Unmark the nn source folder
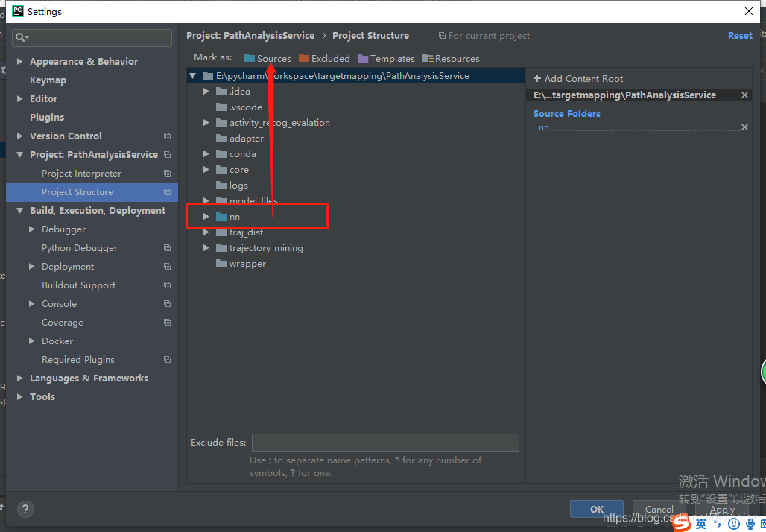 [x=744, y=127]
